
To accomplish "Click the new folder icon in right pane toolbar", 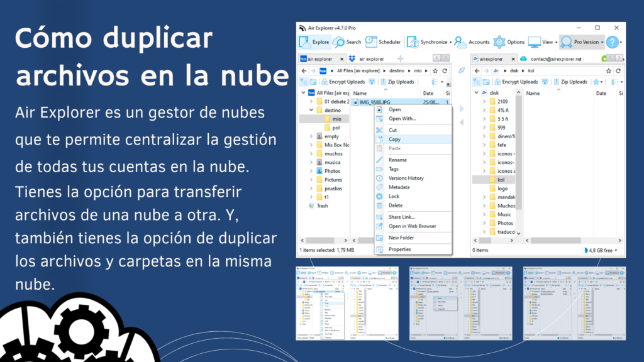I will (x=486, y=82).
